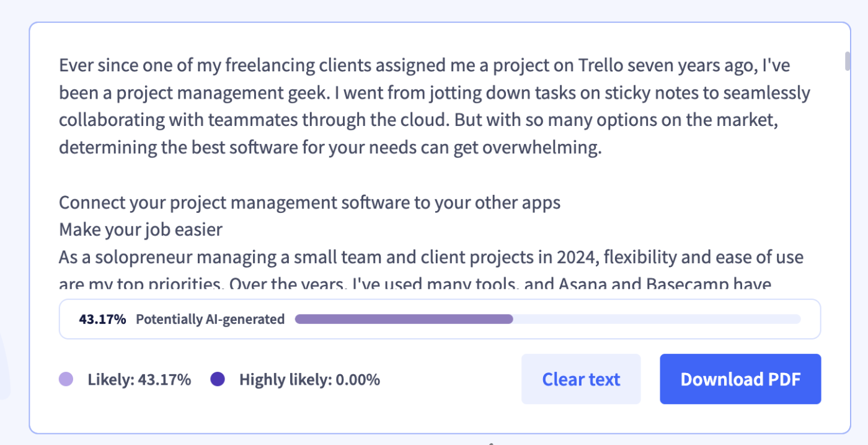Click the year "2024" in the text

click(x=573, y=256)
